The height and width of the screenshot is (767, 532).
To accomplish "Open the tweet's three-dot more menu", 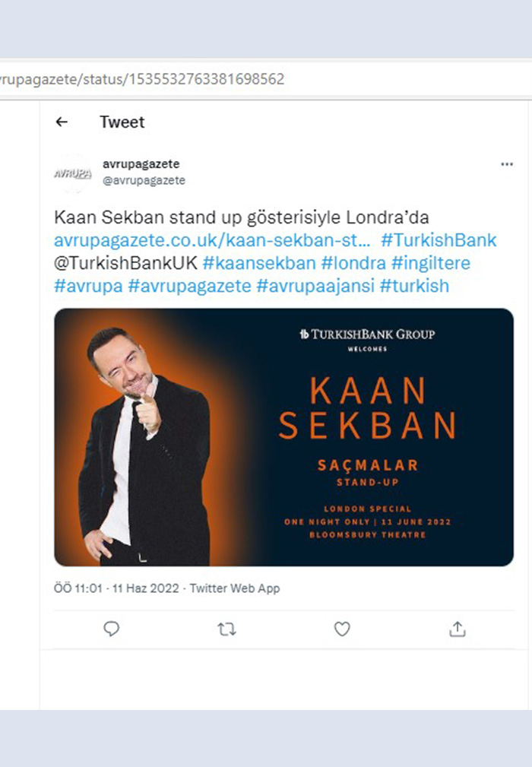I will click(507, 164).
